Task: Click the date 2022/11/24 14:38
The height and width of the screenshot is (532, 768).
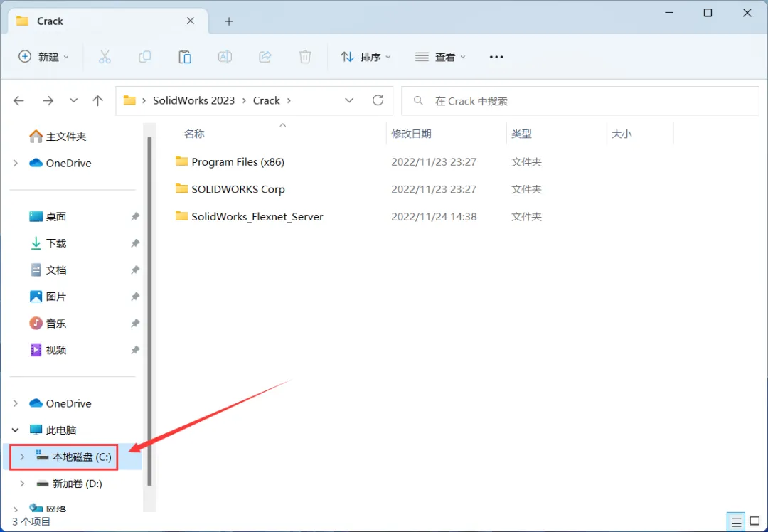Action: point(434,216)
